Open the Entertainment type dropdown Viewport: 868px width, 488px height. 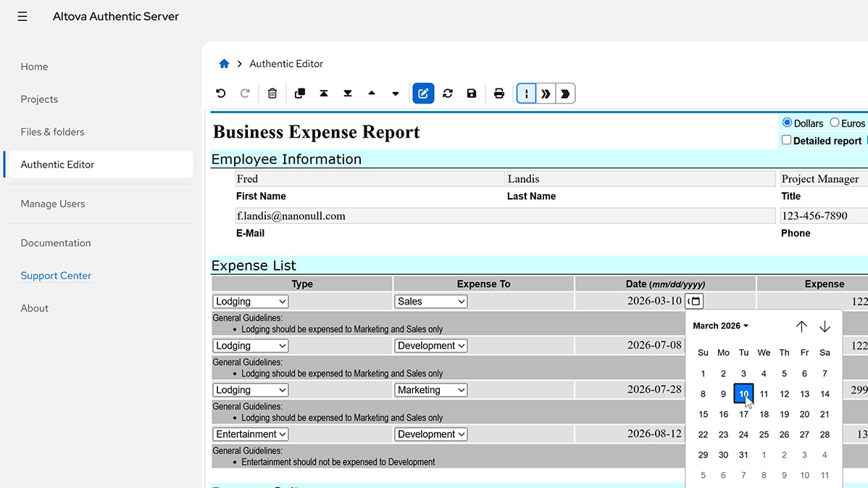[250, 434]
